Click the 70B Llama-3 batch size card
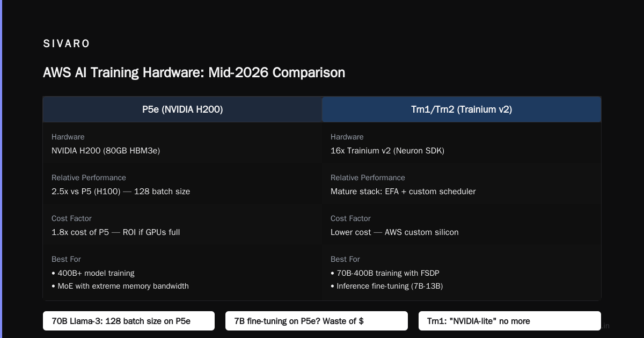 [x=129, y=321]
